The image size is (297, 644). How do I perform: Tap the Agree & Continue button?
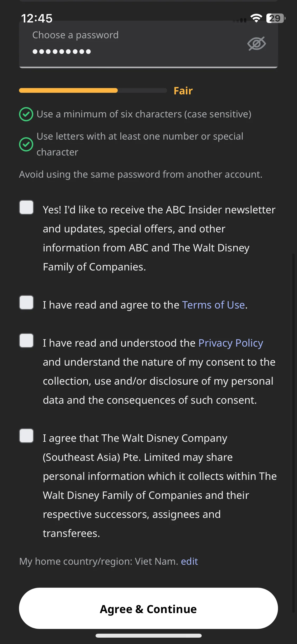click(148, 608)
